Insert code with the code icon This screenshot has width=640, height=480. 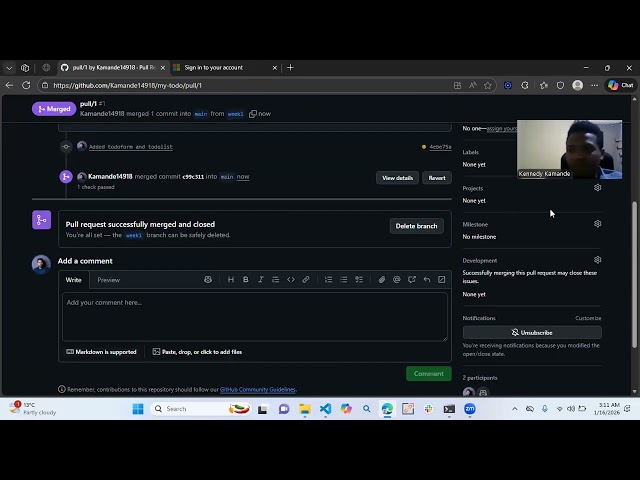(291, 280)
